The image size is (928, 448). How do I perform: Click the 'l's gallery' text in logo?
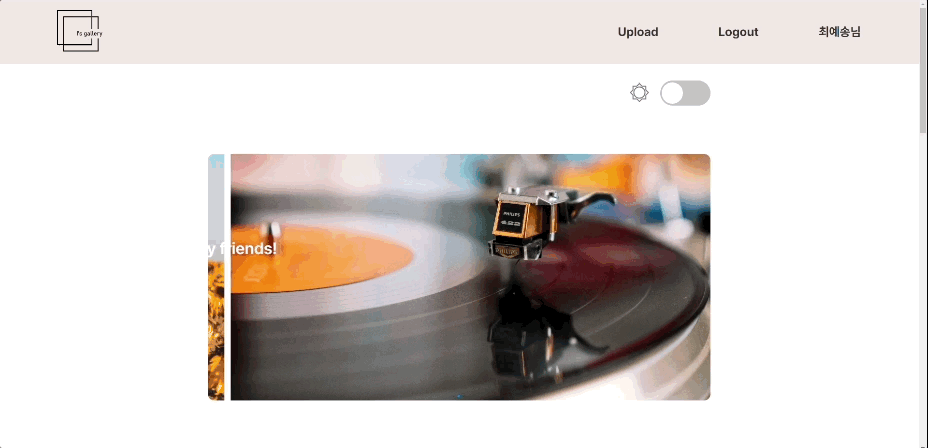[89, 34]
